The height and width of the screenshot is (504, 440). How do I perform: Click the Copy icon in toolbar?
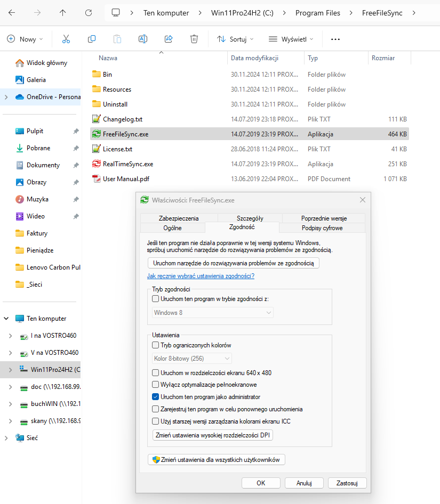[x=92, y=39]
